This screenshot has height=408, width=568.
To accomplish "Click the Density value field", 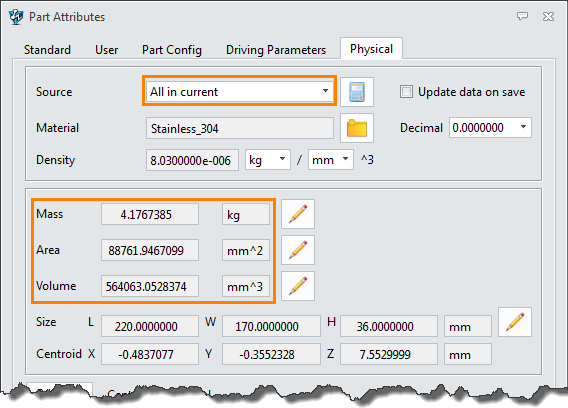I will point(192,160).
